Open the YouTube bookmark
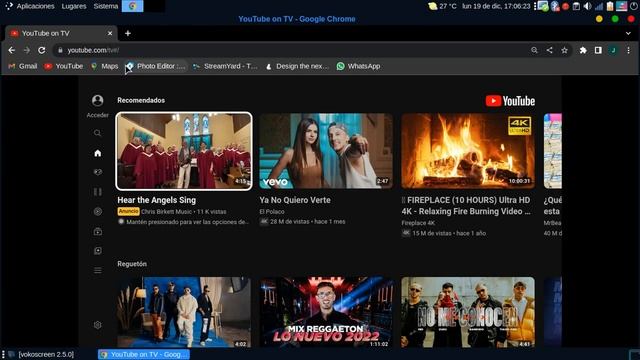Image resolution: width=640 pixels, height=360 pixels. [64, 66]
